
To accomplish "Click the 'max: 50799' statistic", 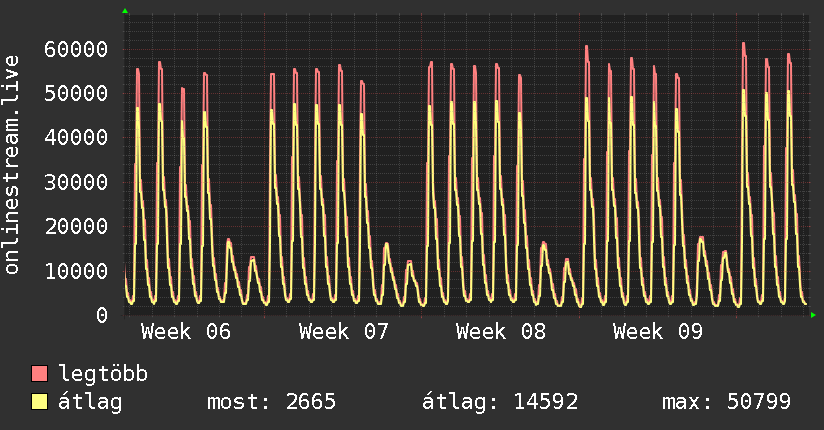I will 726,402.
